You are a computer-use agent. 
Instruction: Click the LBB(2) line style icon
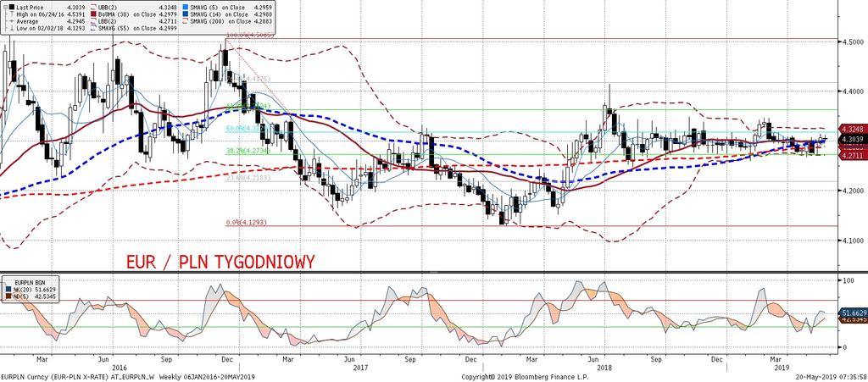coord(93,21)
